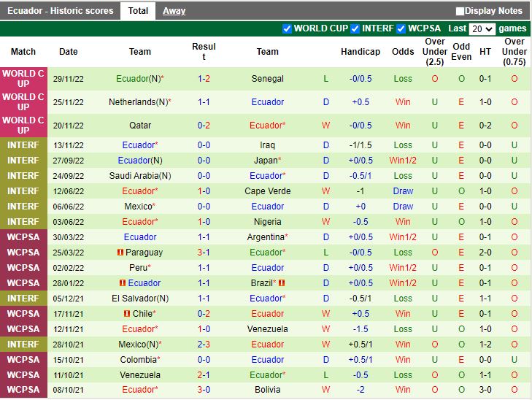The height and width of the screenshot is (400, 532).
Task: Click the red card icon beside Chile
Action: point(127,314)
